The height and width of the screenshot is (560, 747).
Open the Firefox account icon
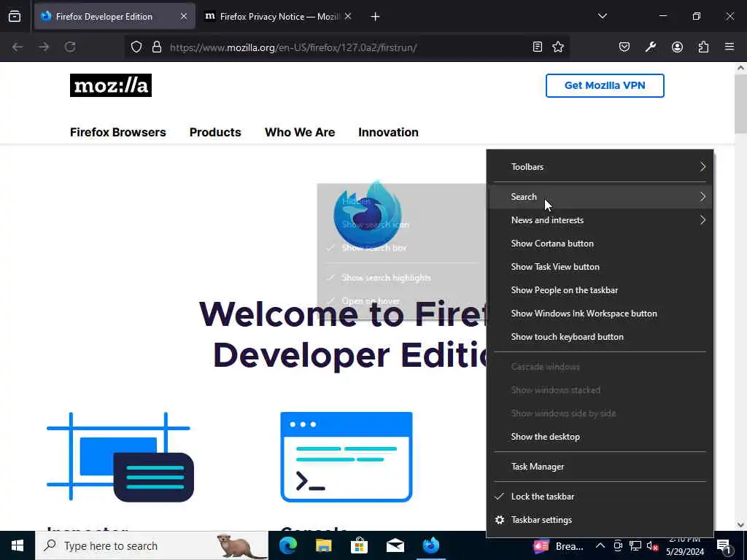pyautogui.click(x=677, y=47)
